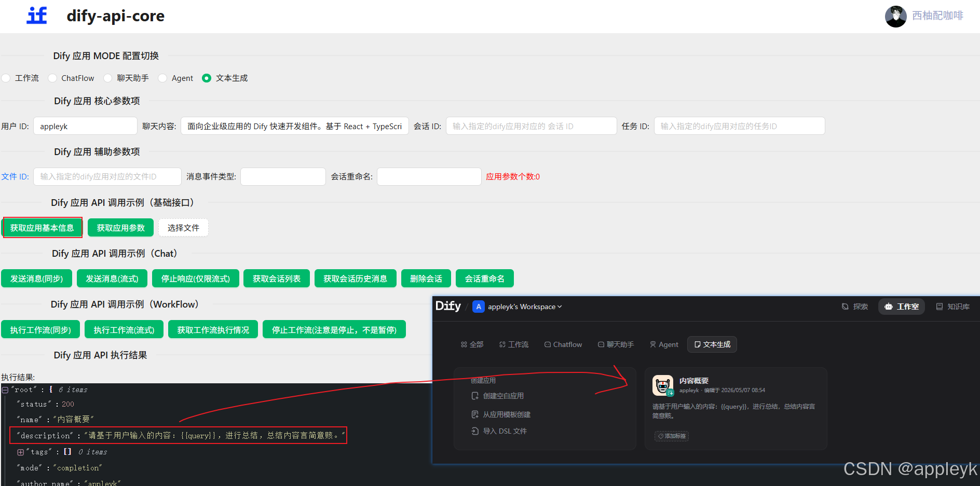Select the 文本生成 mode radio button
Viewport: 980px width, 486px height.
tap(207, 78)
